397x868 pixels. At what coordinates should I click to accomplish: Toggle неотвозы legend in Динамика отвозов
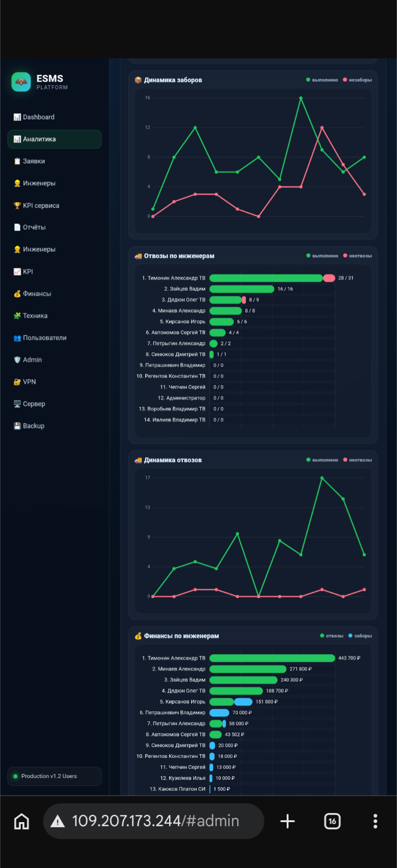357,460
